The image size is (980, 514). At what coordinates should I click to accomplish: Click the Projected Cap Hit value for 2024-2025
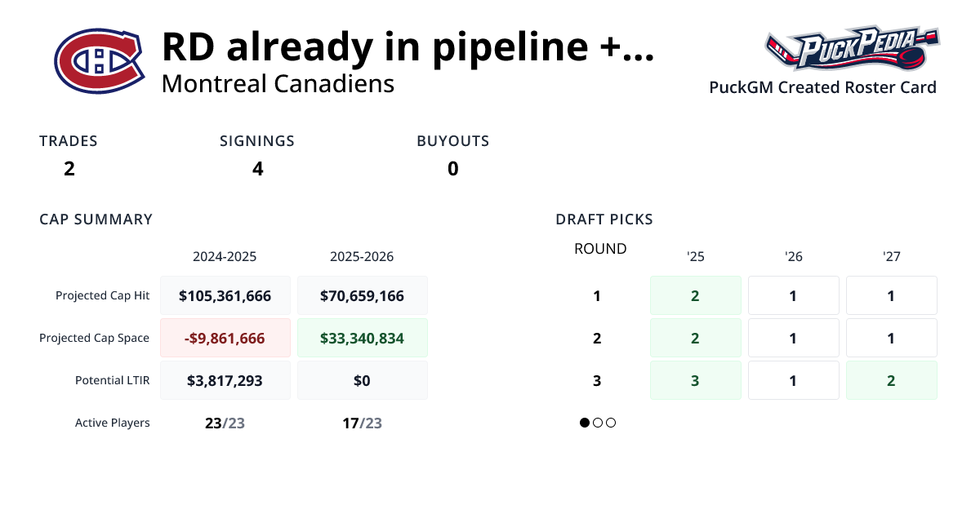click(x=225, y=295)
